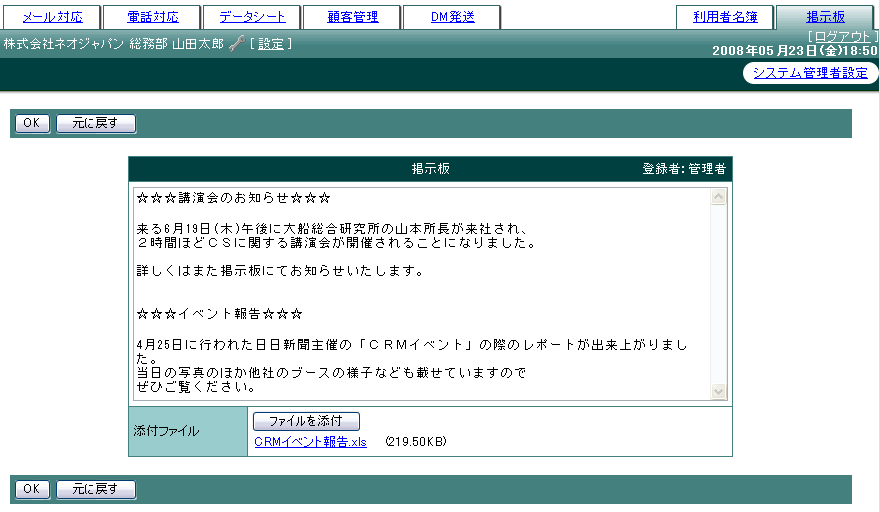Image resolution: width=880 pixels, height=512 pixels.
Task: Select the 掲示板 tab
Action: [825, 17]
